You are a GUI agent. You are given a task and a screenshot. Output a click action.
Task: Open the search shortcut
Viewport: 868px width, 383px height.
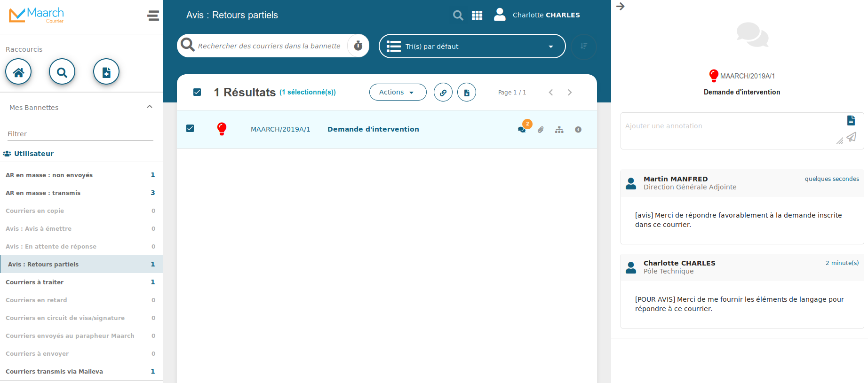click(x=62, y=72)
